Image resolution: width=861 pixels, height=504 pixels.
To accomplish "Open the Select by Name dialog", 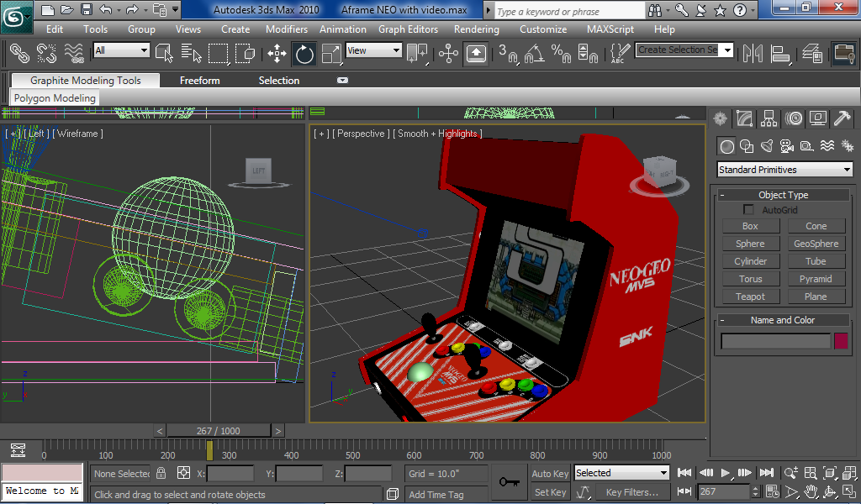I will pos(191,53).
